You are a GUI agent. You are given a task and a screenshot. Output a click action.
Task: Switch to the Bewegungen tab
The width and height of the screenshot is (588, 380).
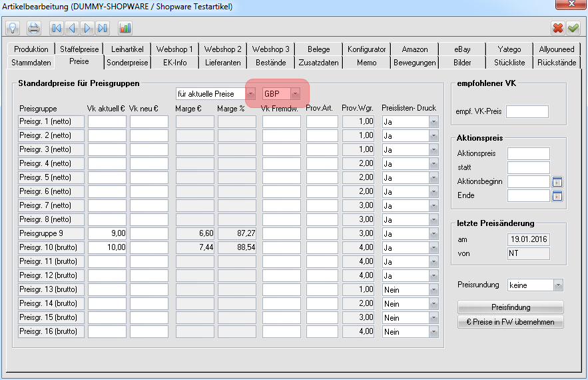click(x=415, y=63)
